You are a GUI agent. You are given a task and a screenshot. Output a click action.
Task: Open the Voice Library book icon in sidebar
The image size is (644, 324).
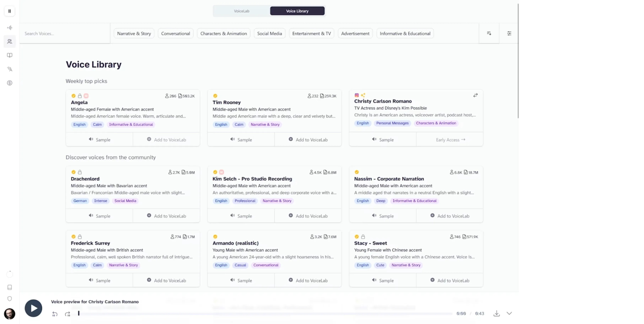[x=9, y=55]
